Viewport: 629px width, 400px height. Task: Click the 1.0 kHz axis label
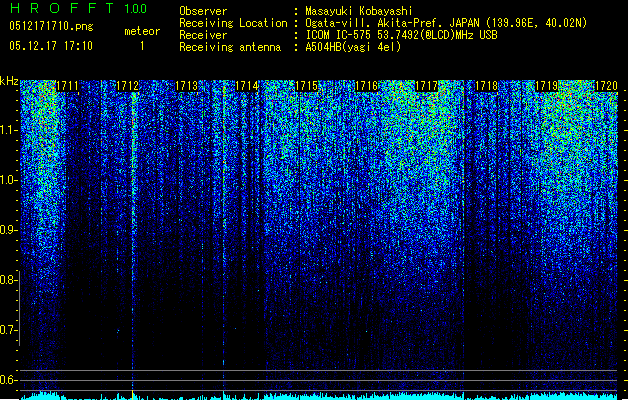point(8,180)
